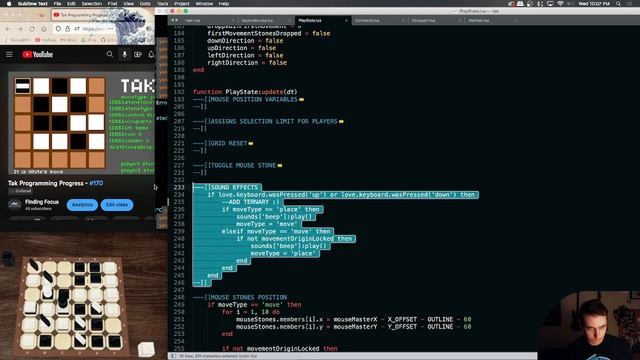Open the File menu
This screenshot has height=360, width=640.
coord(58,4)
